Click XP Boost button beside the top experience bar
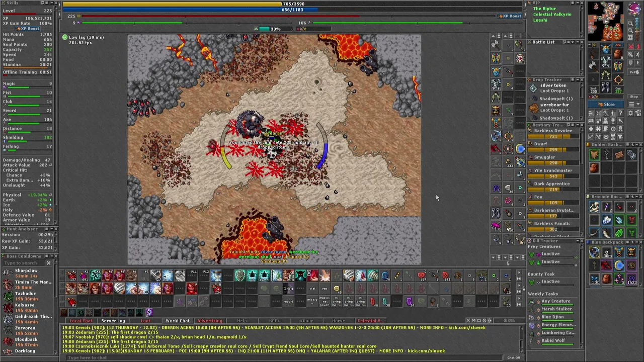644x362 pixels. pos(510,16)
